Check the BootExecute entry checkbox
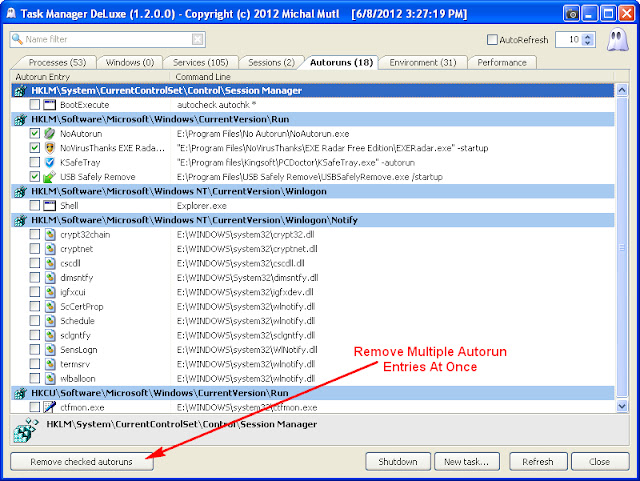The width and height of the screenshot is (640, 481). pyautogui.click(x=35, y=105)
